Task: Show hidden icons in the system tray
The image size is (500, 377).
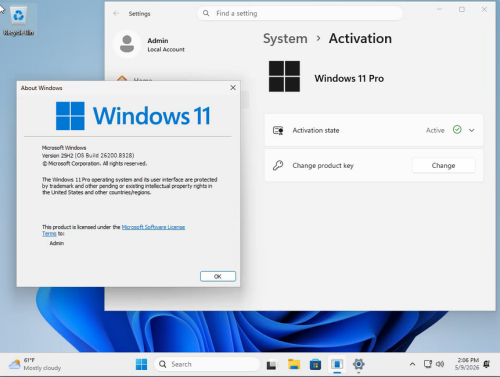Action: coord(412,364)
